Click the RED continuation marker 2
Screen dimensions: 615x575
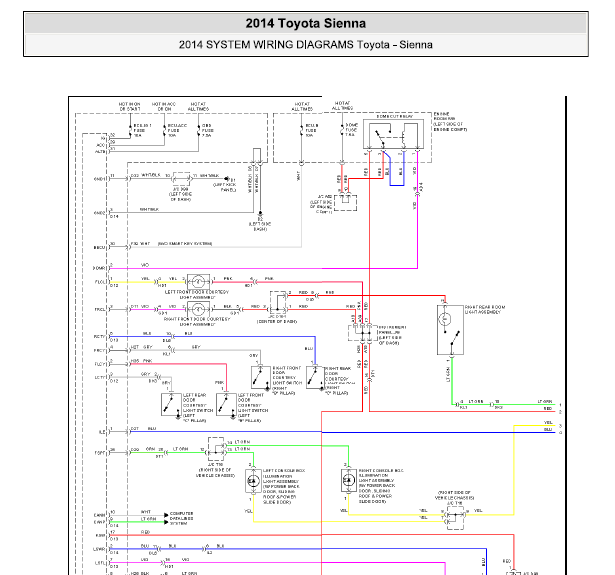tap(560, 412)
